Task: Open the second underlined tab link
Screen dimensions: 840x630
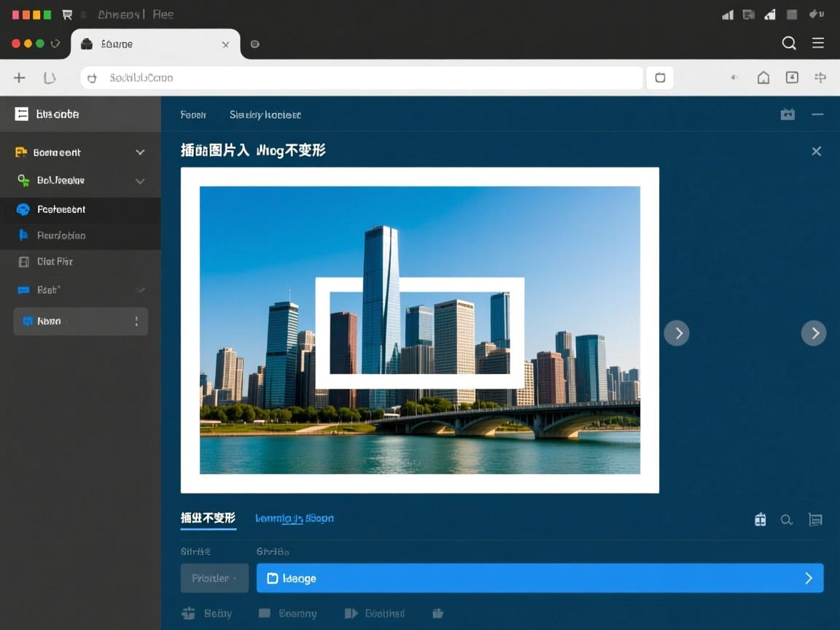Action: 295,518
